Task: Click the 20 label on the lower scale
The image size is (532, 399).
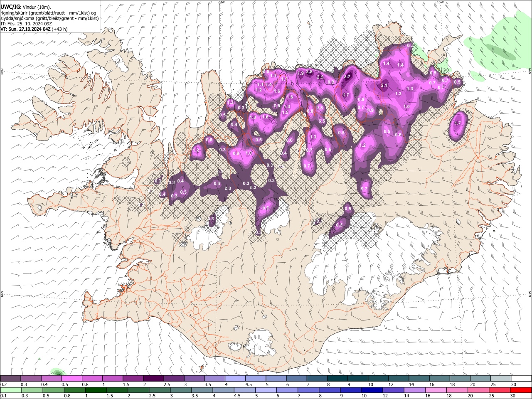Action: tap(470, 396)
